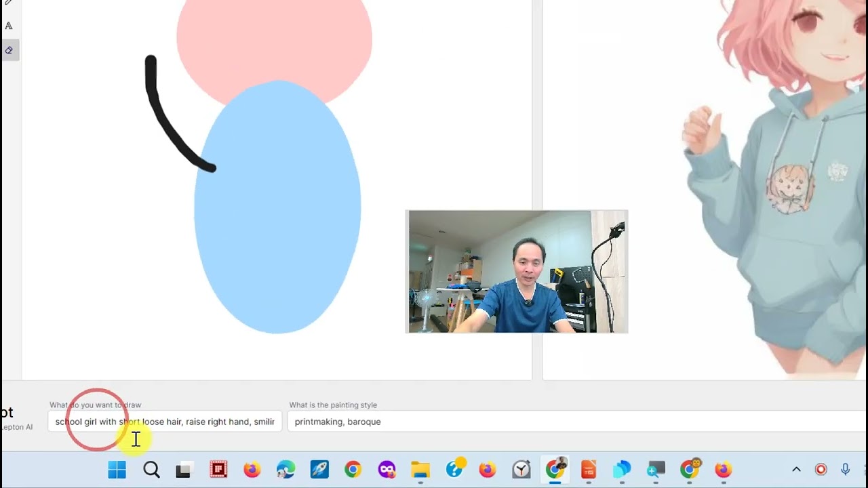
Task: Open Windows Search from the taskbar
Action: click(151, 470)
